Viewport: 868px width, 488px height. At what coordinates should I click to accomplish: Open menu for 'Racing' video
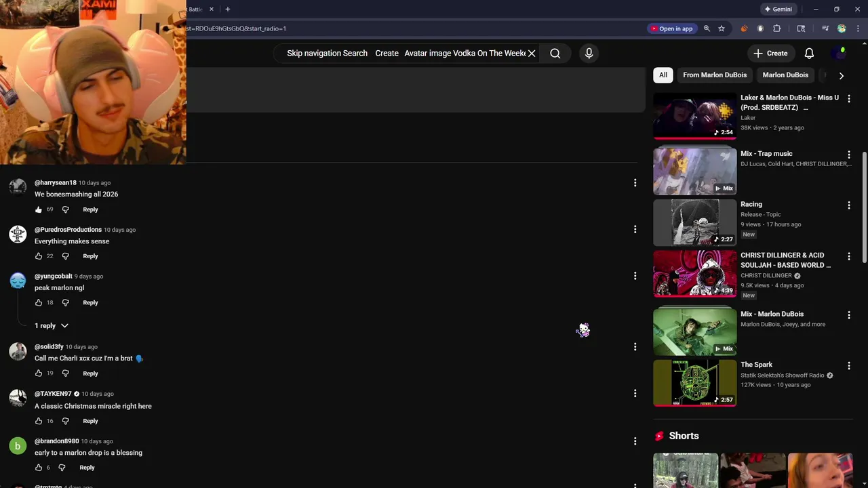click(x=848, y=205)
